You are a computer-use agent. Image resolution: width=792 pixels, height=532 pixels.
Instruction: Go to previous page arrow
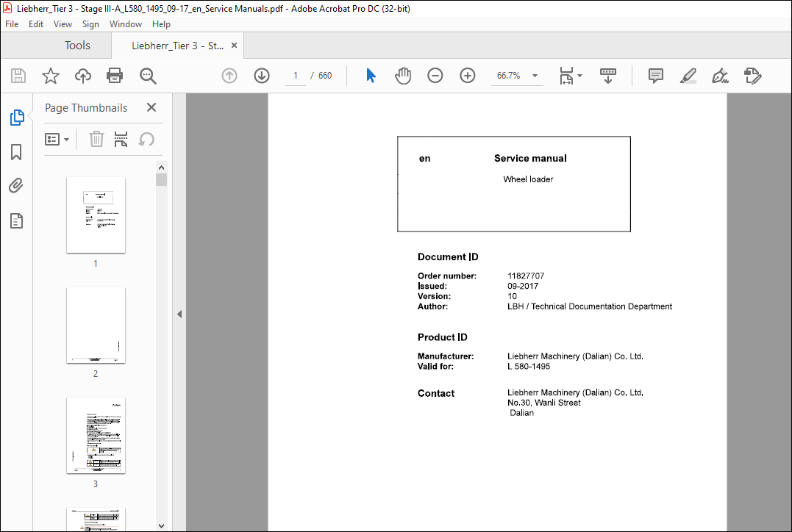(229, 76)
